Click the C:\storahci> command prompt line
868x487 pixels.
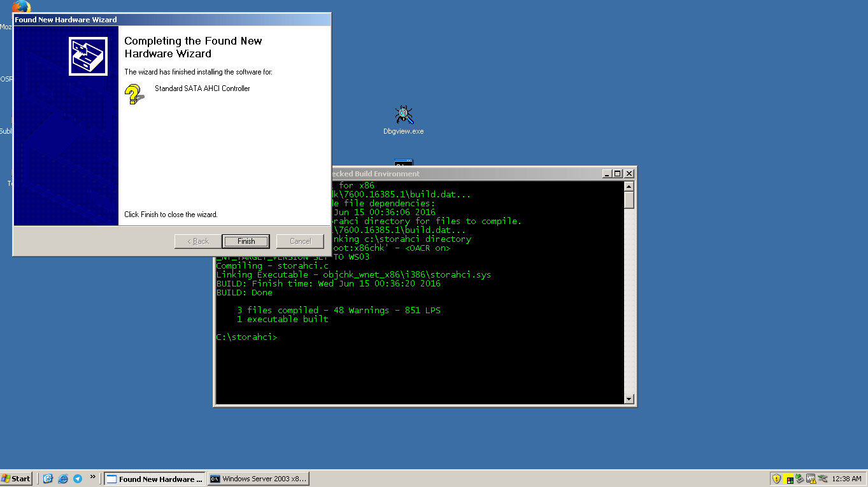(x=247, y=337)
